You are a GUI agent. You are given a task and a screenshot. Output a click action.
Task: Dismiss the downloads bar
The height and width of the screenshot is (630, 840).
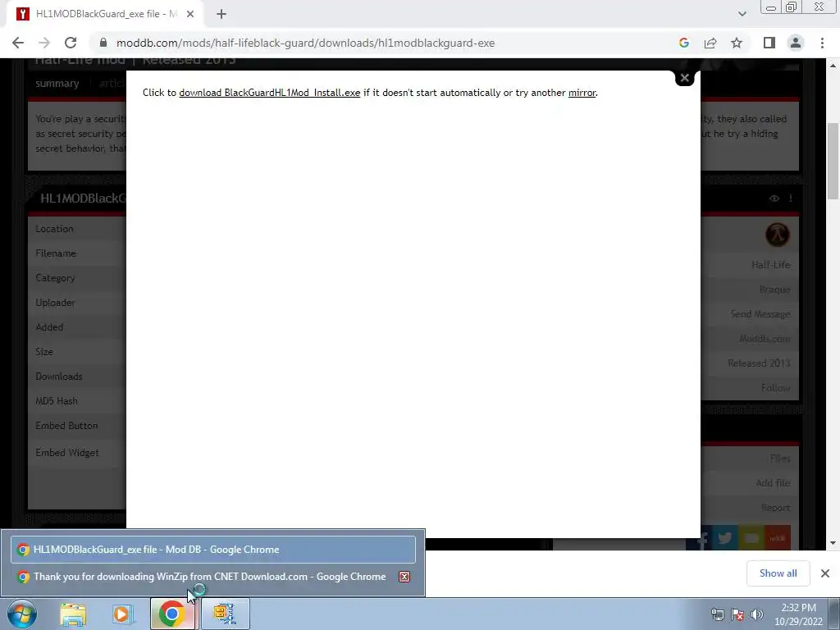(825, 573)
